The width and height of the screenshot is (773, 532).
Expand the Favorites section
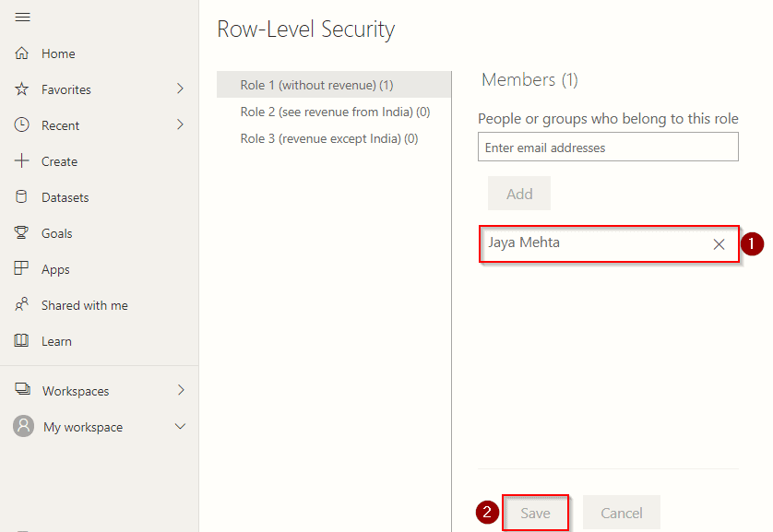tap(181, 89)
